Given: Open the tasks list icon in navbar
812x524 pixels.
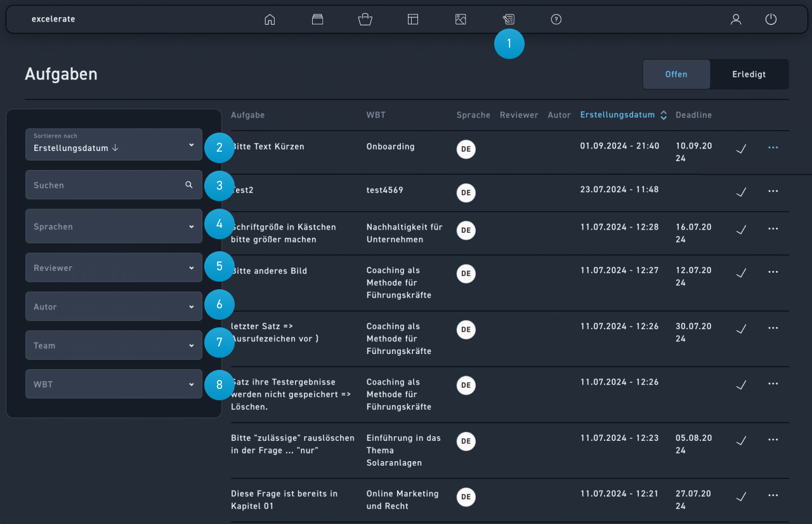Looking at the screenshot, I should click(x=508, y=20).
